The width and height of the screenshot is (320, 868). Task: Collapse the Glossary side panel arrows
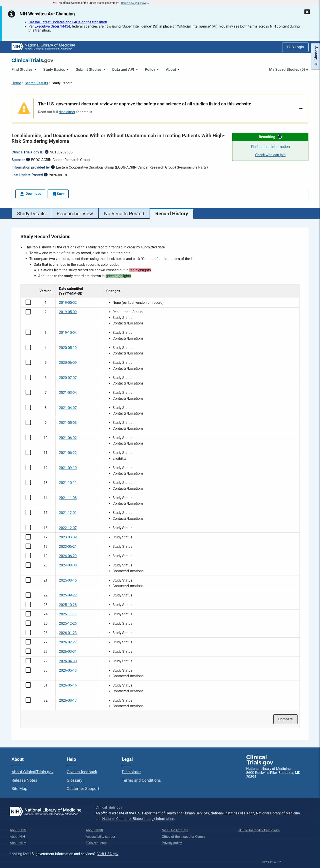[316, 64]
